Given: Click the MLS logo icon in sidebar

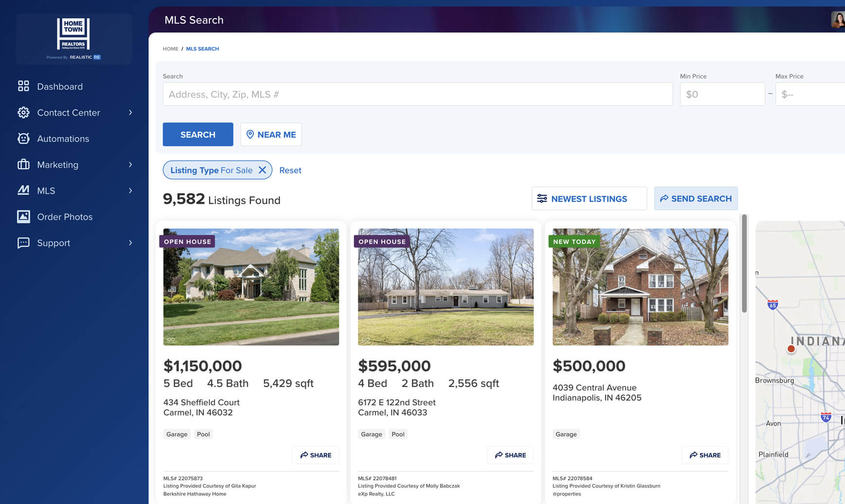Looking at the screenshot, I should pos(23,190).
